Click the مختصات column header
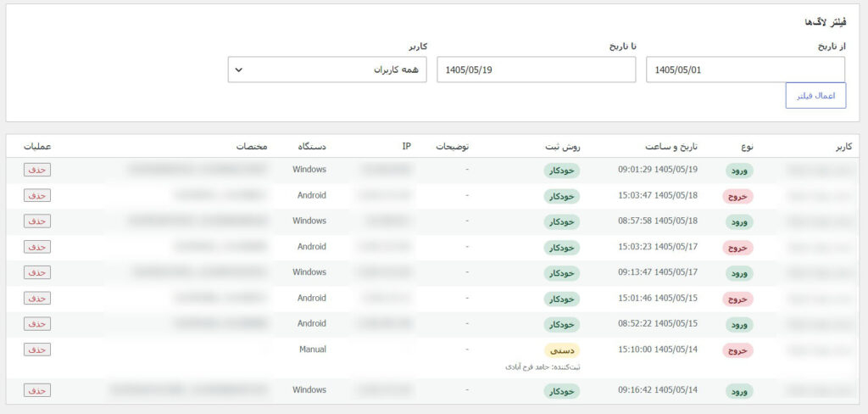Image resolution: width=868 pixels, height=414 pixels. pyautogui.click(x=252, y=147)
